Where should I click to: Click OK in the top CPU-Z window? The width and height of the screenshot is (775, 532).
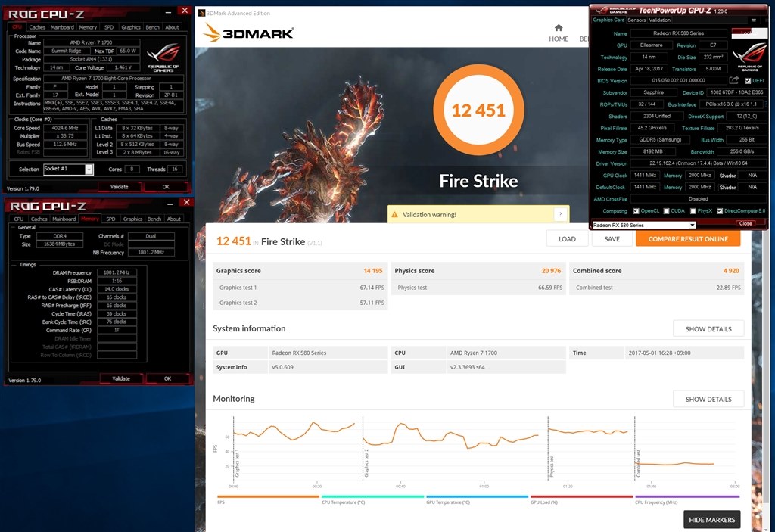coord(166,187)
